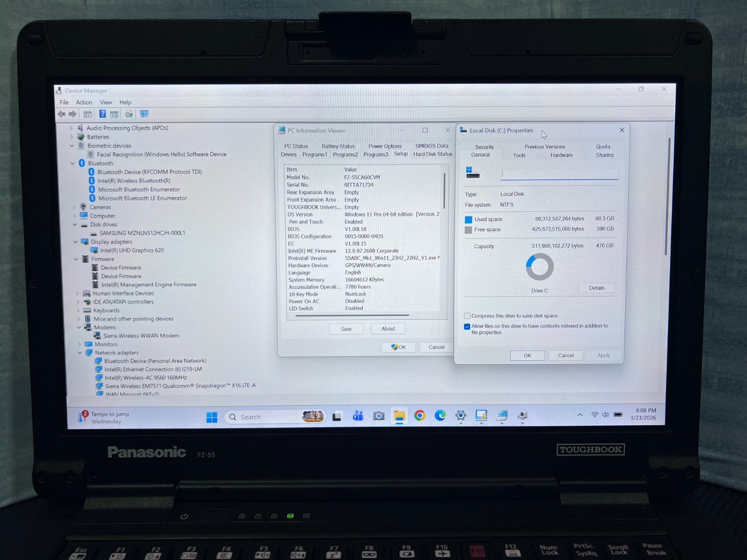Image resolution: width=747 pixels, height=560 pixels.
Task: Collapse the Network adapters node
Action: pyautogui.click(x=80, y=353)
